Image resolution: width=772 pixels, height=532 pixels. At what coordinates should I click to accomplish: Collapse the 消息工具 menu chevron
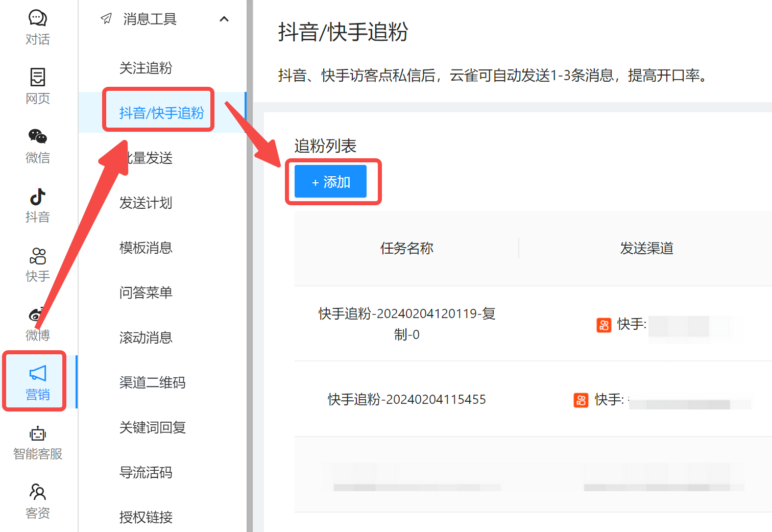tap(224, 19)
